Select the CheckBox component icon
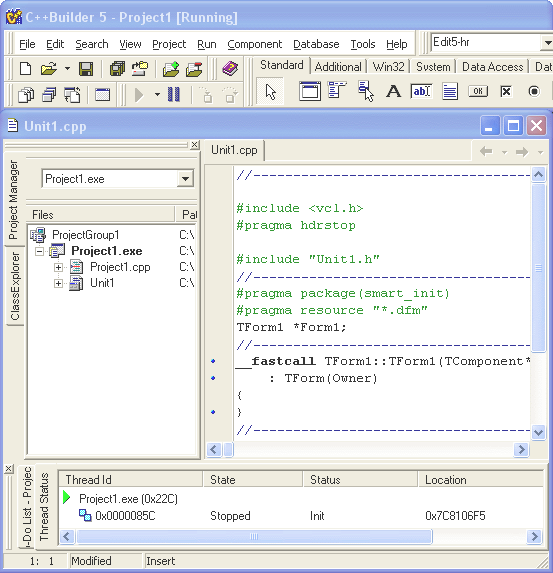Viewport: 553px width, 573px height. coord(506,91)
